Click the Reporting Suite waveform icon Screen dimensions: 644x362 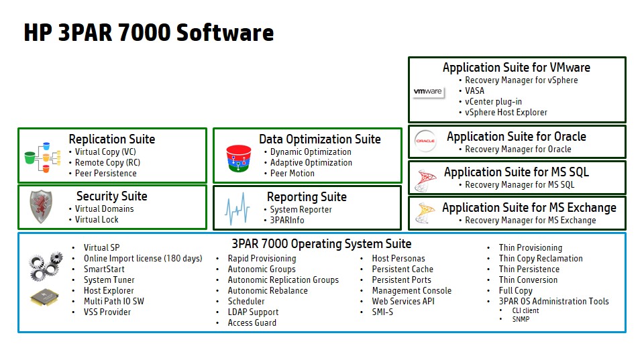click(x=237, y=209)
